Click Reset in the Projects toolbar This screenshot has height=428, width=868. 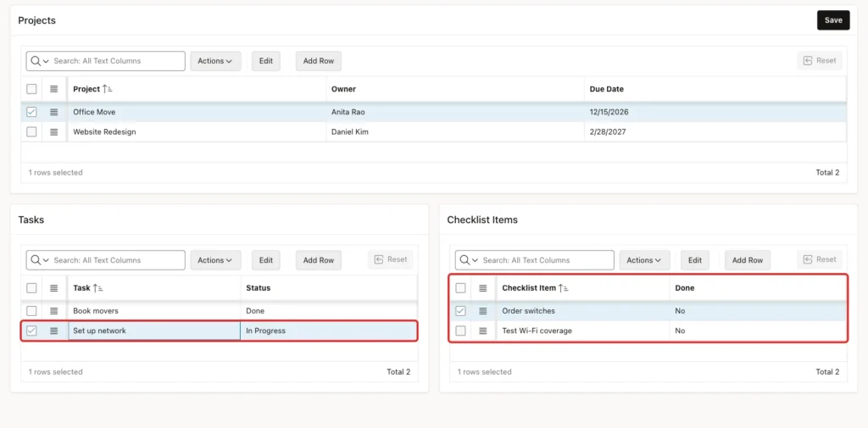click(820, 60)
